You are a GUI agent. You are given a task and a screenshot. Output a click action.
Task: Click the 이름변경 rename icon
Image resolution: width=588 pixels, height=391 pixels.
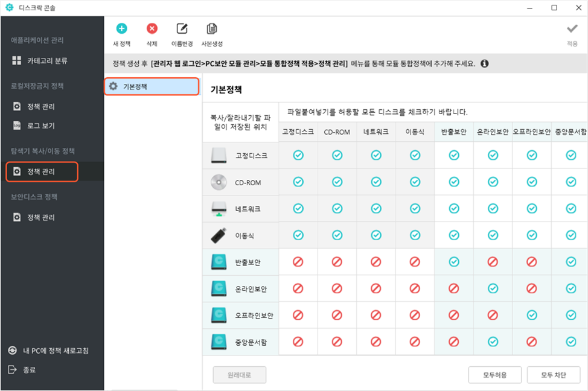182,29
